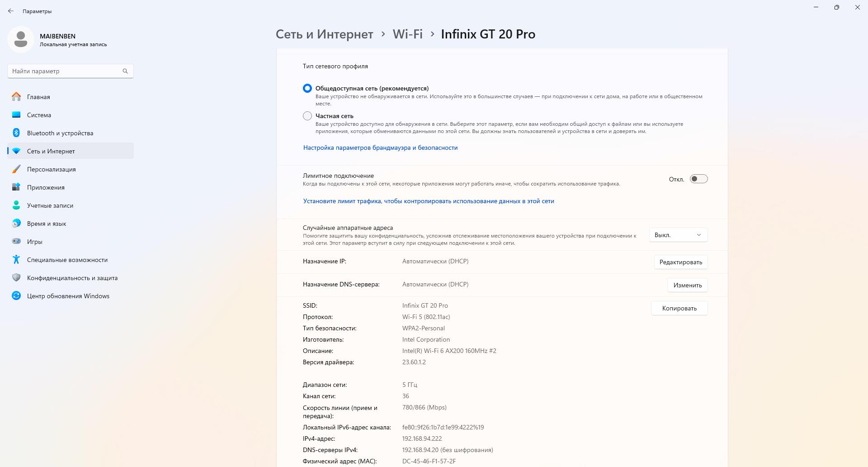Open the Главная home icon
The height and width of the screenshot is (467, 868).
(x=16, y=97)
